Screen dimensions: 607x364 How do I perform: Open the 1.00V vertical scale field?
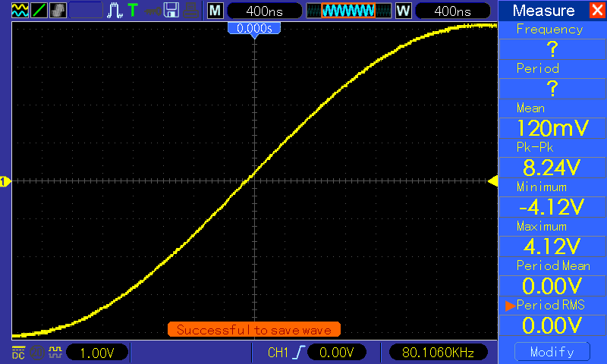click(x=97, y=353)
